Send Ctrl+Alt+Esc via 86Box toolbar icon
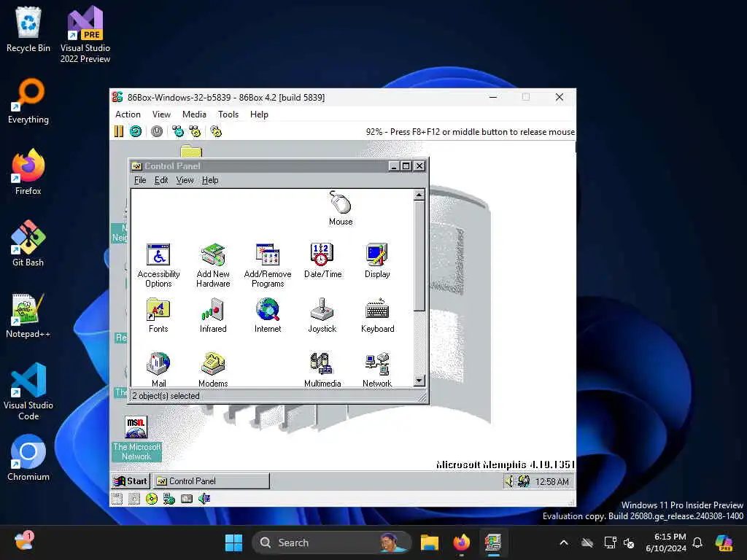This screenshot has height=560, width=747. (x=195, y=131)
